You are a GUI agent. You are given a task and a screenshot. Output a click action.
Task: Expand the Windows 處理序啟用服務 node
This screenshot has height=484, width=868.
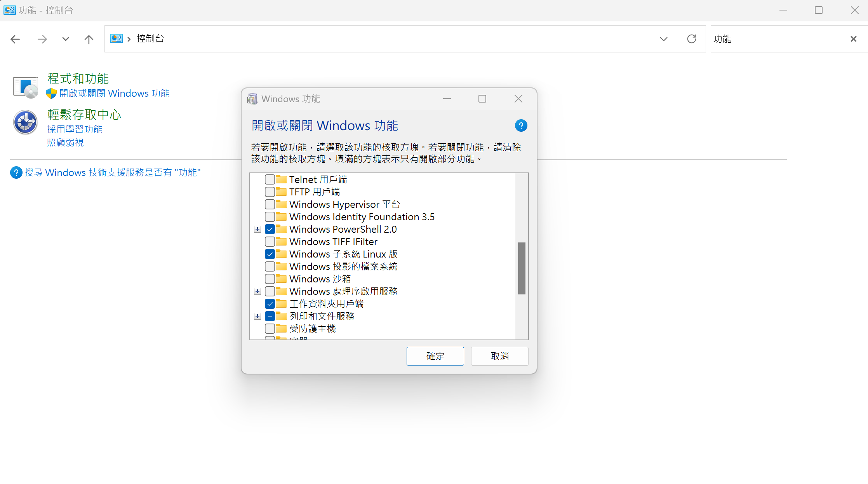click(257, 291)
